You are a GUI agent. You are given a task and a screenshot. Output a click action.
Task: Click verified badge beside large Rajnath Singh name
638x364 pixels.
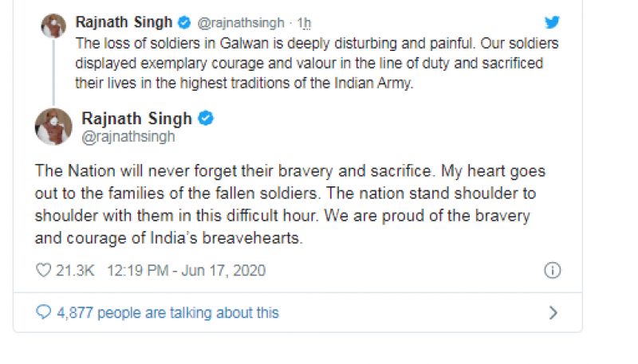coord(206,119)
